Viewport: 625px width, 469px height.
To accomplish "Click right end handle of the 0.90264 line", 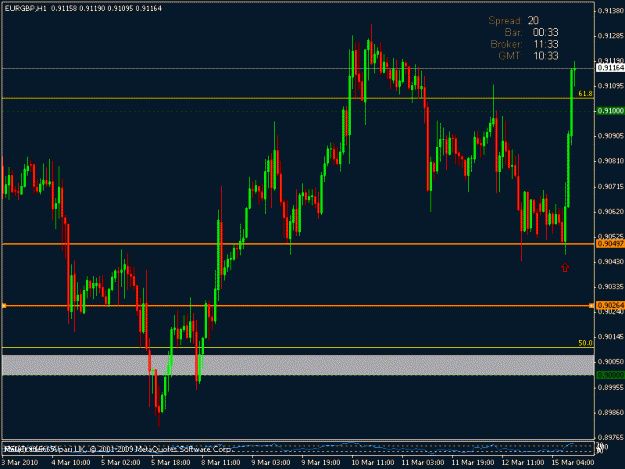I will pyautogui.click(x=592, y=306).
